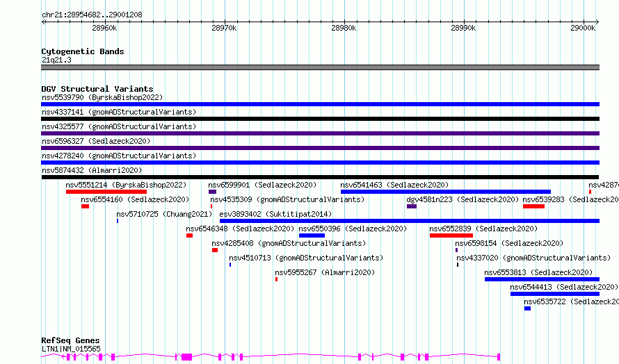
Task: Click nsv5710725 (Chuang2021) label
Action: 164,214
